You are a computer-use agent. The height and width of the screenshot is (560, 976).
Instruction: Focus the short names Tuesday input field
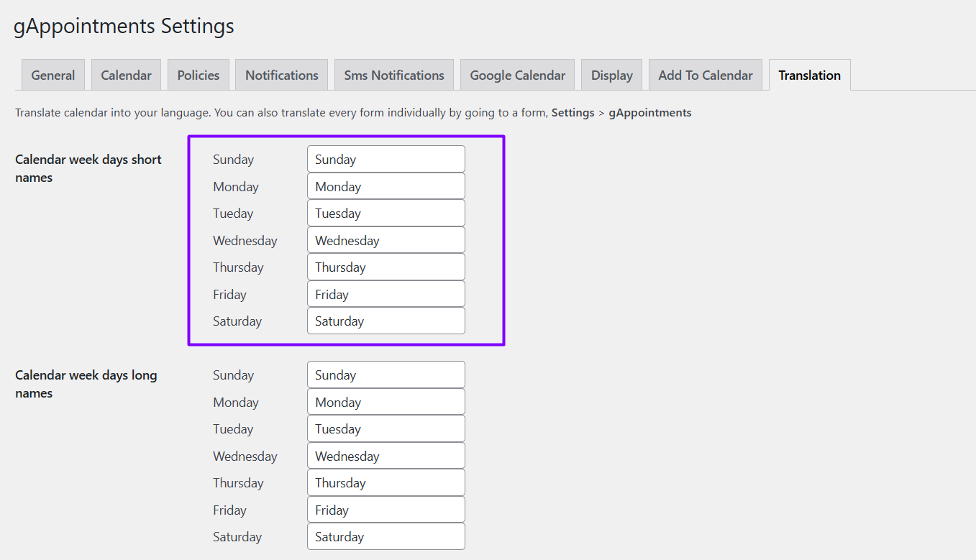(x=386, y=213)
